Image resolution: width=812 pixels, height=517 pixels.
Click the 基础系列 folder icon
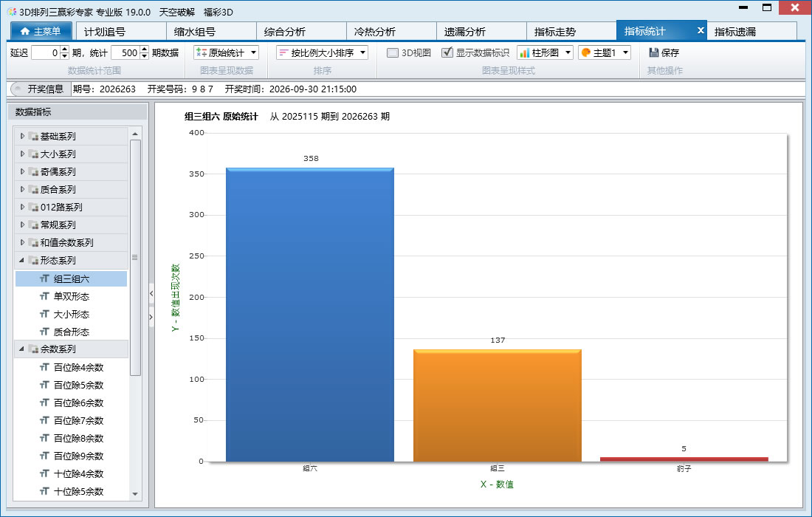34,136
